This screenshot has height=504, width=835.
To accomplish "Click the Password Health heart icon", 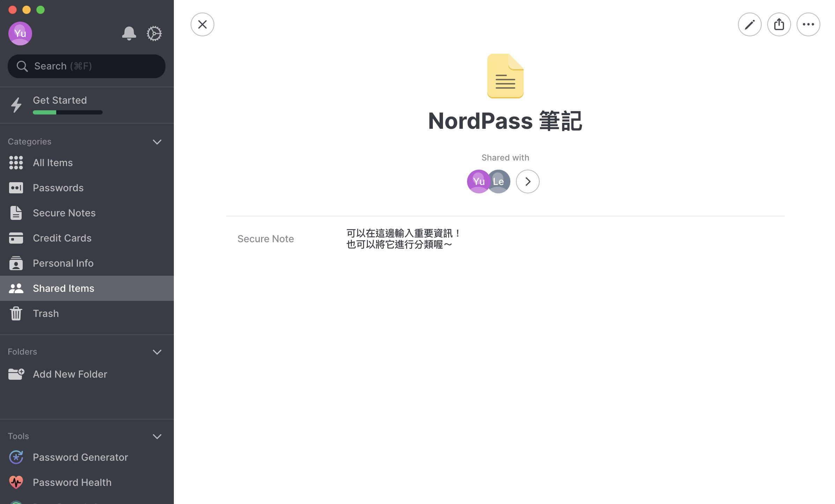I will tap(16, 482).
